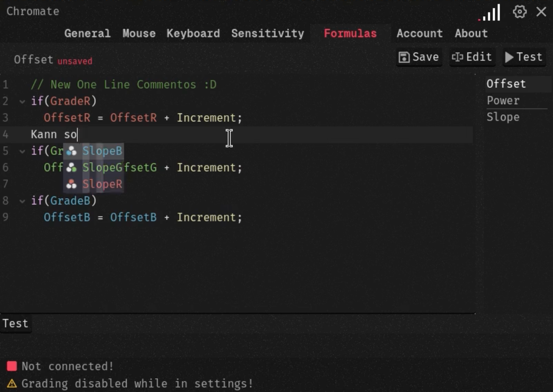Open settings via the gear icon
This screenshot has width=553, height=392.
click(519, 12)
